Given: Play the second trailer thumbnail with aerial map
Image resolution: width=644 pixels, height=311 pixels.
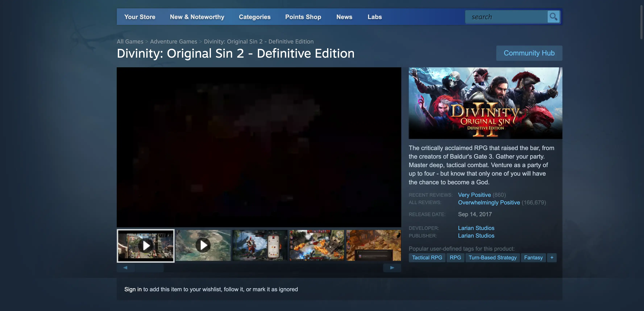Looking at the screenshot, I should pyautogui.click(x=203, y=246).
